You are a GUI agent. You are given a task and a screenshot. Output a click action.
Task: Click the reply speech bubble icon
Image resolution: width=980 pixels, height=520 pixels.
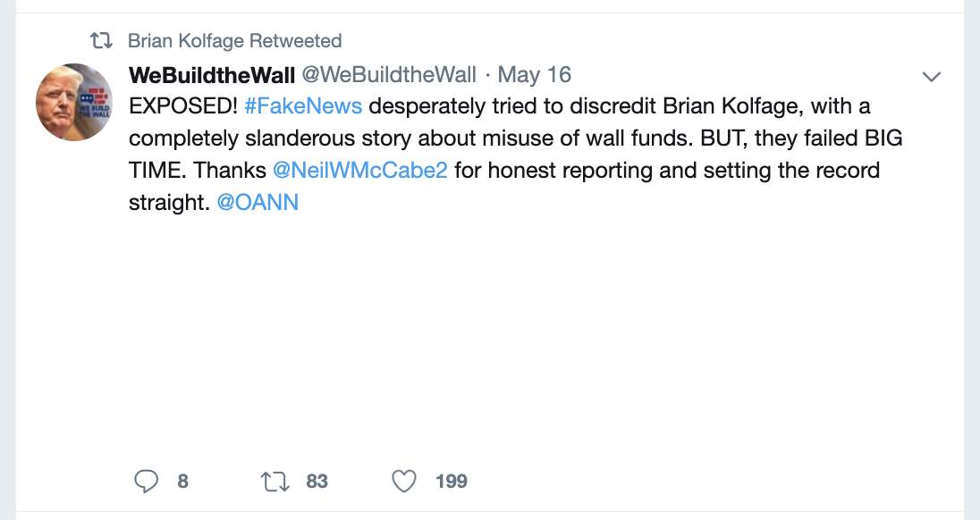point(146,482)
